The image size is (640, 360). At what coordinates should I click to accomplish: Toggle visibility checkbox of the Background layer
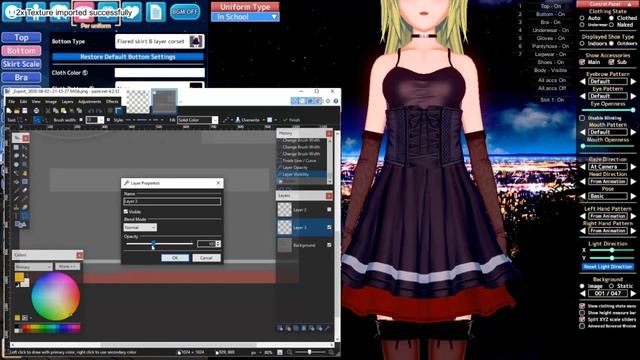pos(329,245)
